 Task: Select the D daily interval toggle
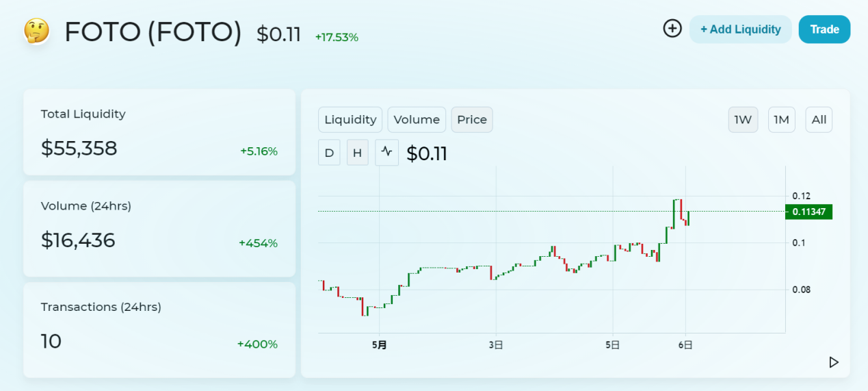click(329, 153)
